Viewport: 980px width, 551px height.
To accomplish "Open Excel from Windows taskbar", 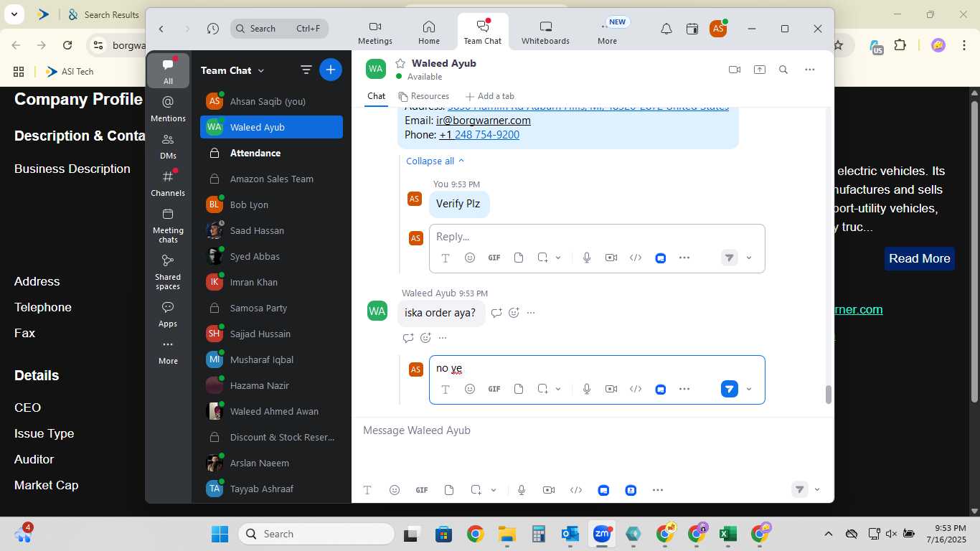I will click(x=727, y=534).
